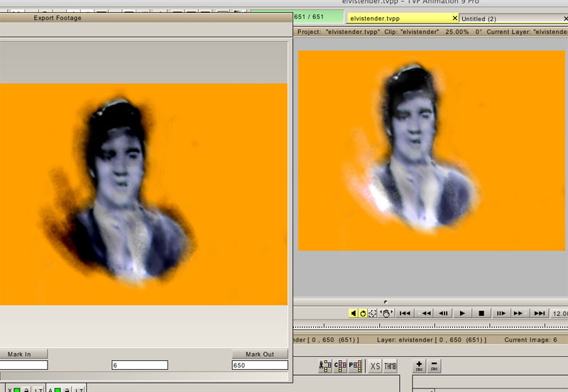
Task: Step forward one frame
Action: coord(501,313)
